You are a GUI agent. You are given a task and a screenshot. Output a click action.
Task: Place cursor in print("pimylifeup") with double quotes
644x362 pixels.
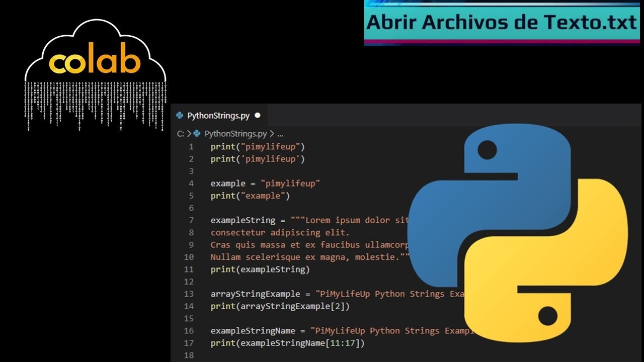258,147
